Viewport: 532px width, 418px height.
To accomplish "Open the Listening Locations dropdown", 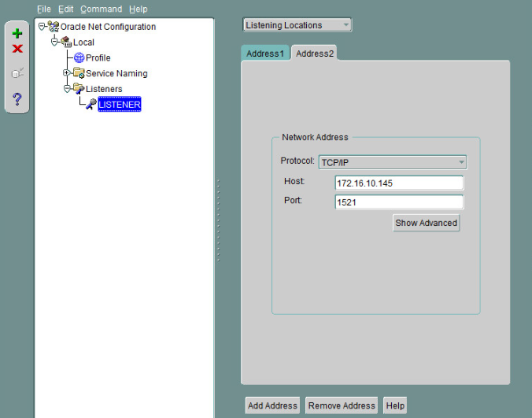I will coord(297,25).
